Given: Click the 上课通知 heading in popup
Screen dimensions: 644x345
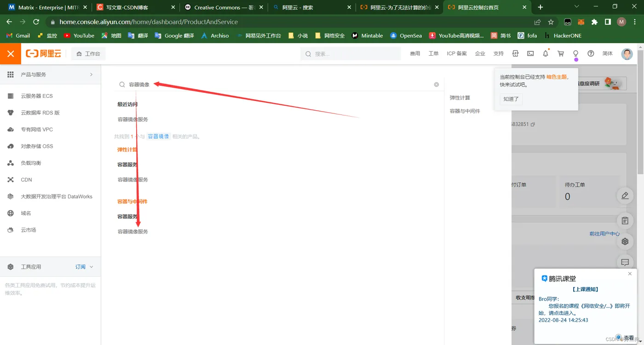Looking at the screenshot, I should [x=585, y=289].
